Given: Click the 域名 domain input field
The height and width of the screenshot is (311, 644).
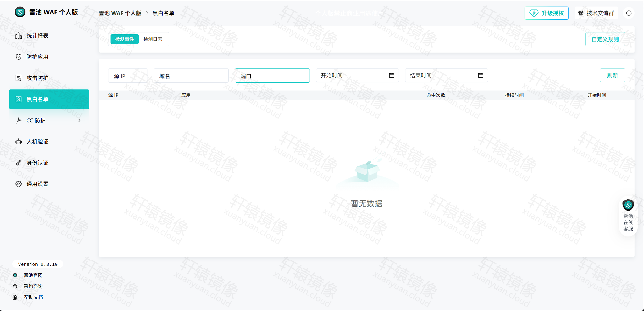Looking at the screenshot, I should tap(191, 76).
